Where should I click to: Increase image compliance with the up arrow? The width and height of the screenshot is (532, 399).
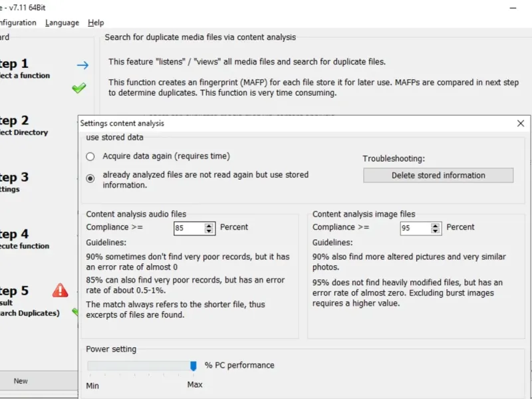pyautogui.click(x=436, y=225)
